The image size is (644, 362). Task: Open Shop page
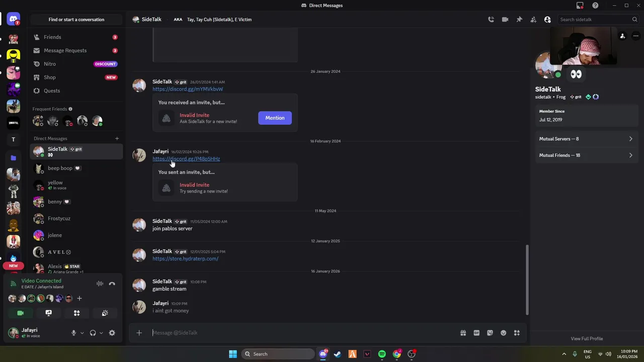point(76,77)
